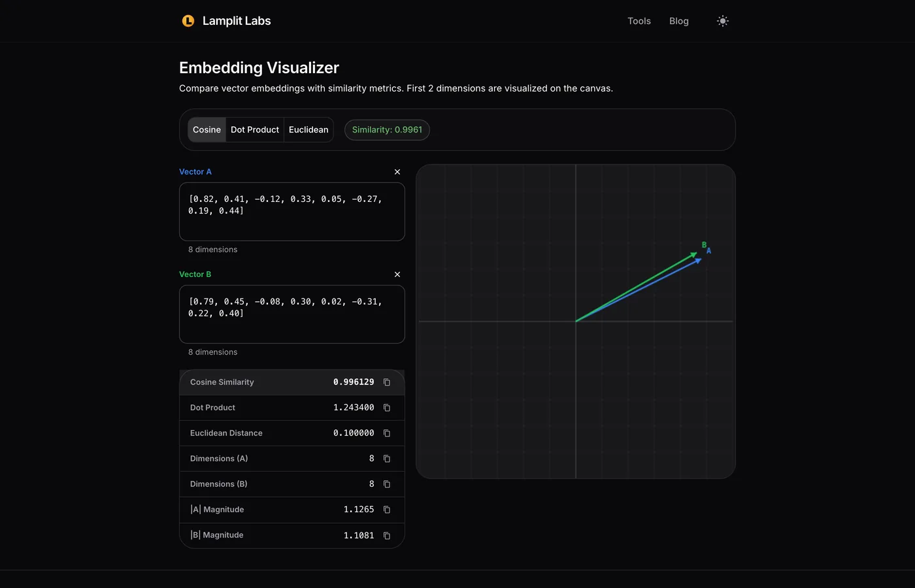915x588 pixels.
Task: Click the Similarity: 0.9961 badge
Action: pos(387,129)
